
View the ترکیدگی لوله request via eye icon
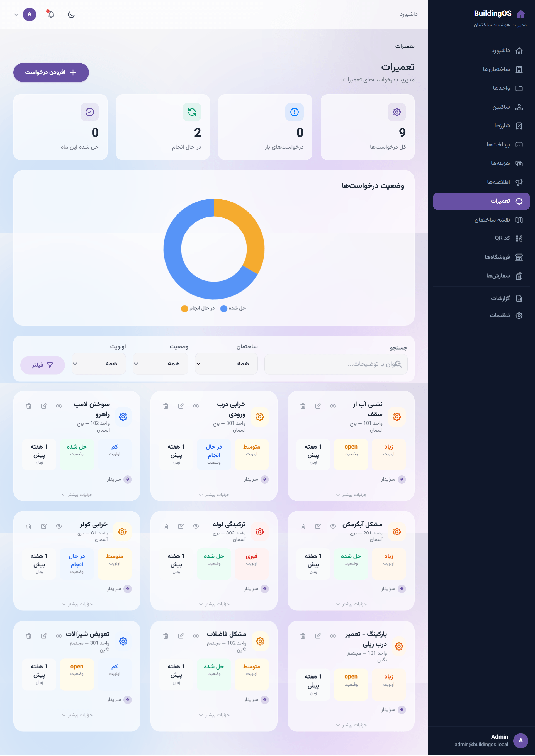click(x=196, y=527)
